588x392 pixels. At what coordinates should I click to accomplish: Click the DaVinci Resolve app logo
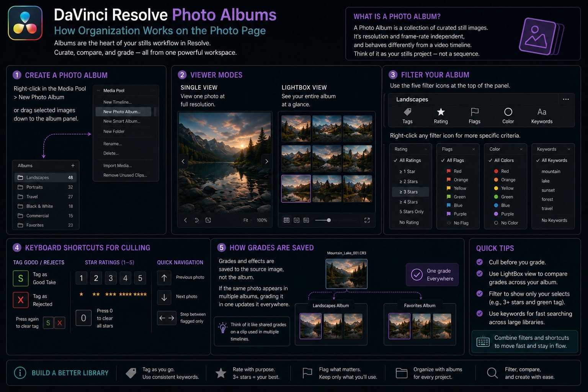pos(25,23)
